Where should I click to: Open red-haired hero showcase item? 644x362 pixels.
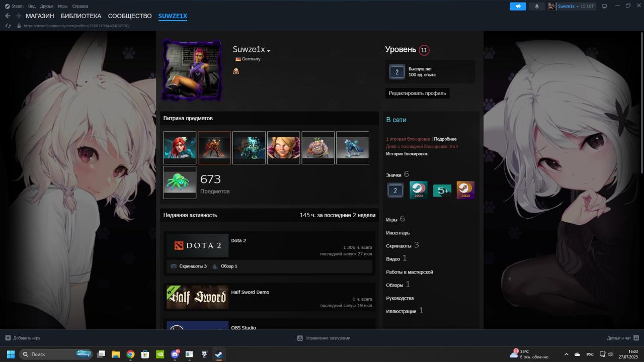[x=180, y=148]
